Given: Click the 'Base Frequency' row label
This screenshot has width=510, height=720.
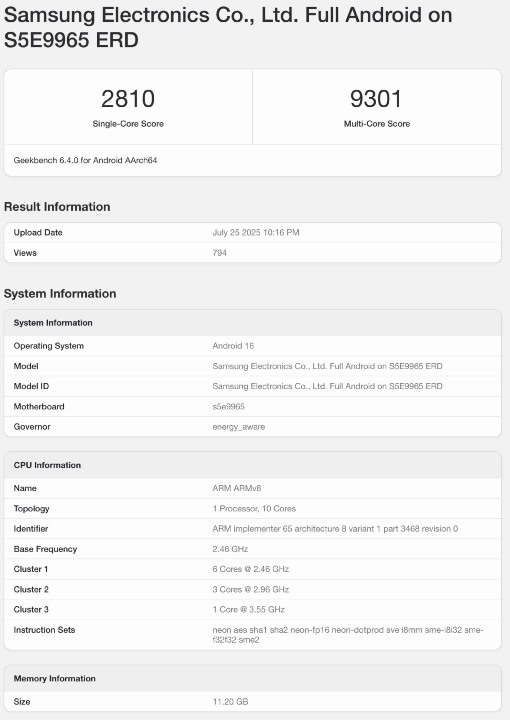Looking at the screenshot, I should pyautogui.click(x=45, y=549).
